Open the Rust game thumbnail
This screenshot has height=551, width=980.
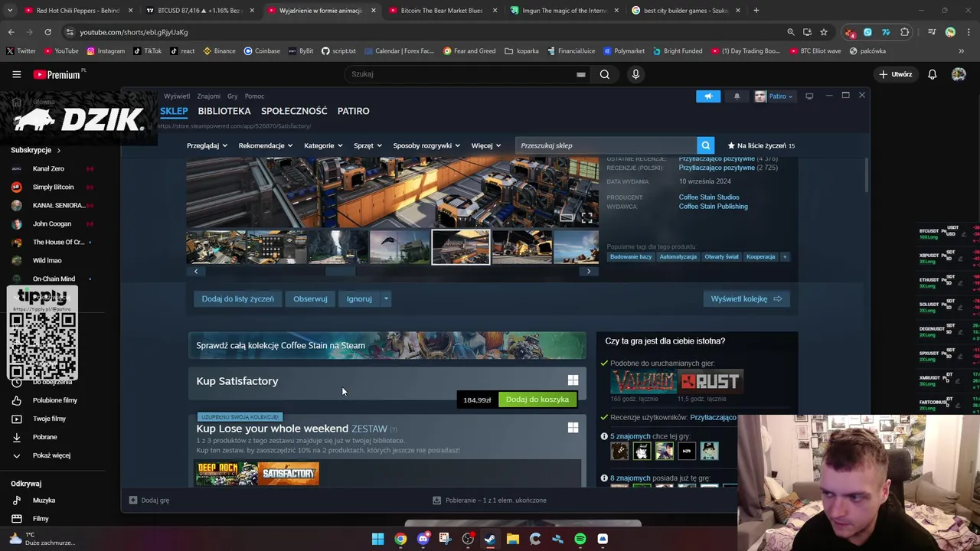710,381
